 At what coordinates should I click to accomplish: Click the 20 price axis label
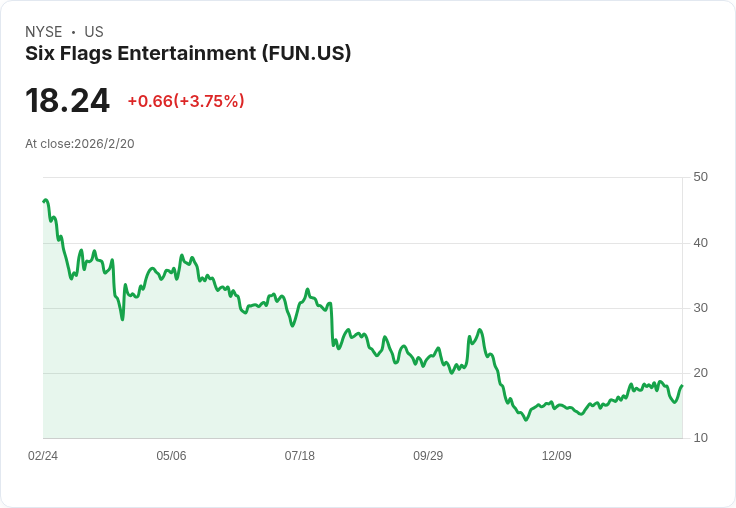point(700,373)
